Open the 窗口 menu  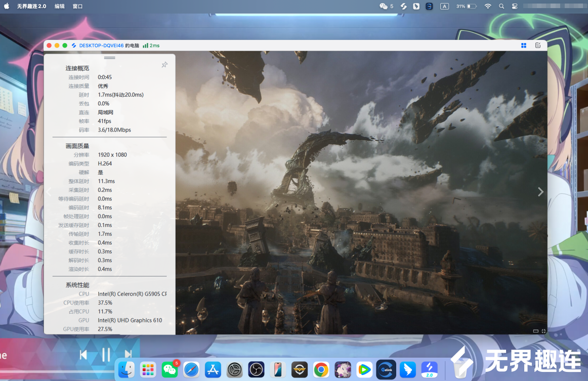tap(77, 7)
